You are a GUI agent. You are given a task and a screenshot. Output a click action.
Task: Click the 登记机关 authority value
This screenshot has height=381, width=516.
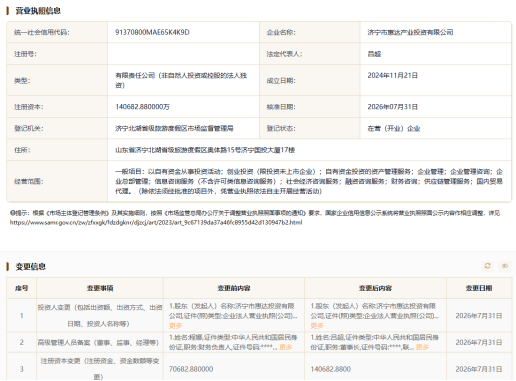[x=174, y=128]
